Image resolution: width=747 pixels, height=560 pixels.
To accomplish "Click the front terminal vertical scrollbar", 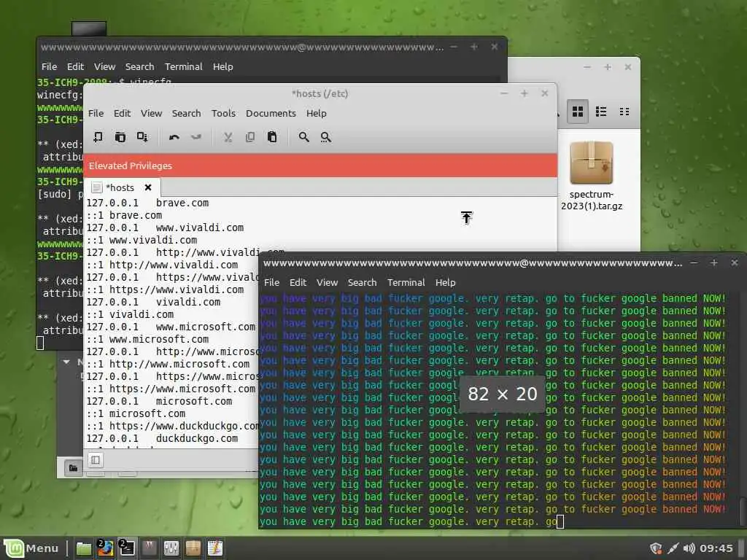I will [742, 513].
